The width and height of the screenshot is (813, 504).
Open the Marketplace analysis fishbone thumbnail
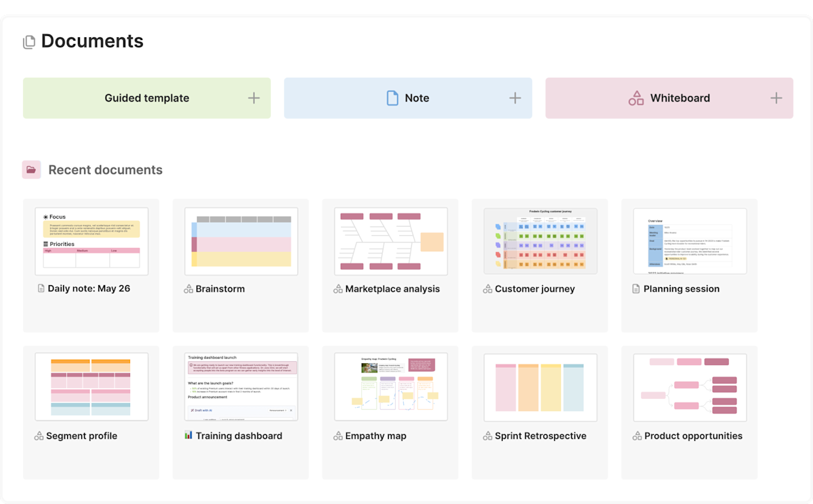coord(391,241)
